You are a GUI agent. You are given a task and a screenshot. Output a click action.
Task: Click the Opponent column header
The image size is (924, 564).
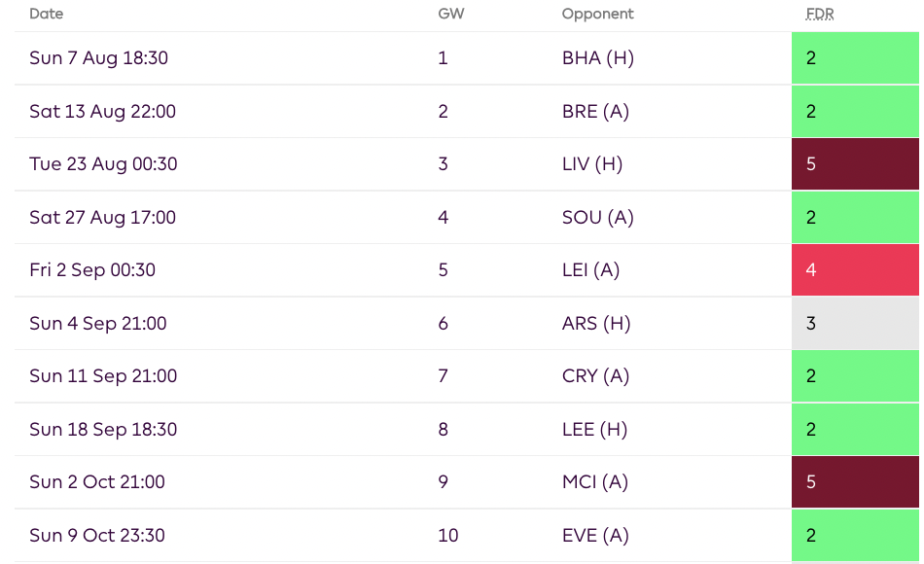597,14
